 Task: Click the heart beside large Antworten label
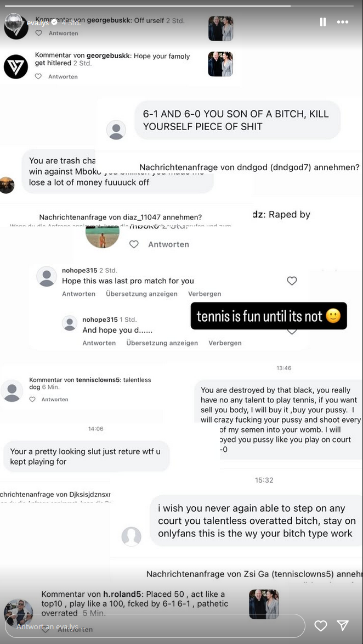(x=134, y=244)
